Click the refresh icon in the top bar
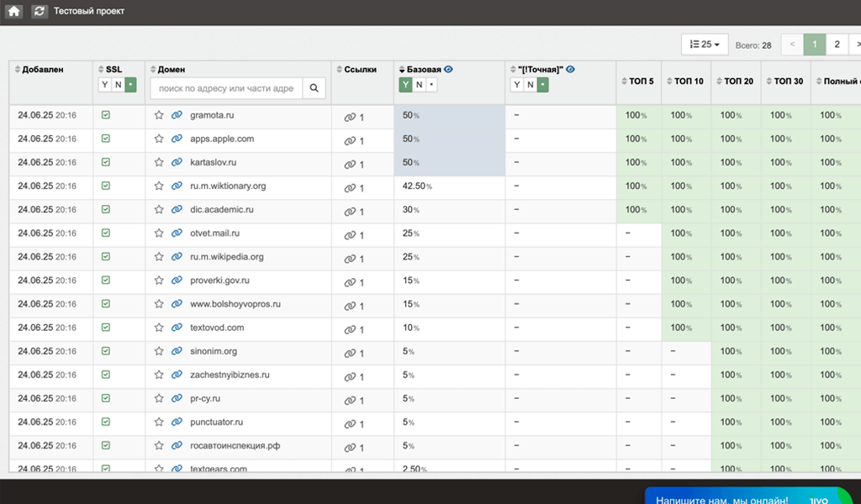This screenshot has height=504, width=861. pos(40,12)
